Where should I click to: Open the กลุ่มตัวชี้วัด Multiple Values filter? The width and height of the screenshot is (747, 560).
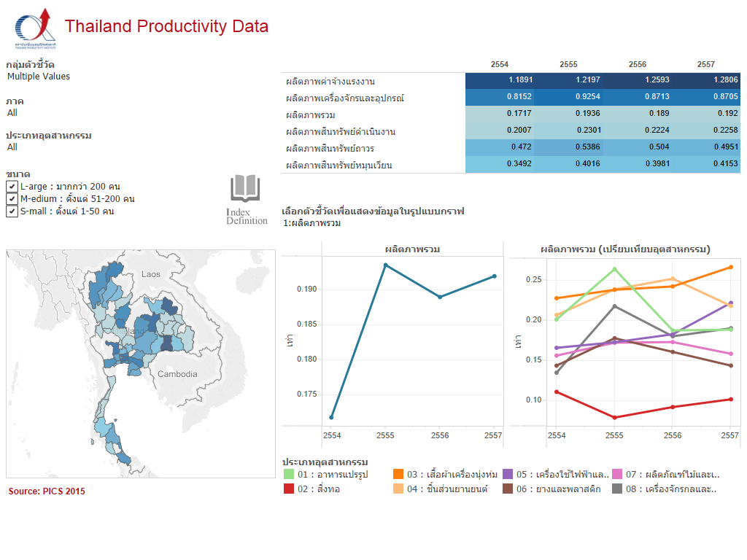39,77
